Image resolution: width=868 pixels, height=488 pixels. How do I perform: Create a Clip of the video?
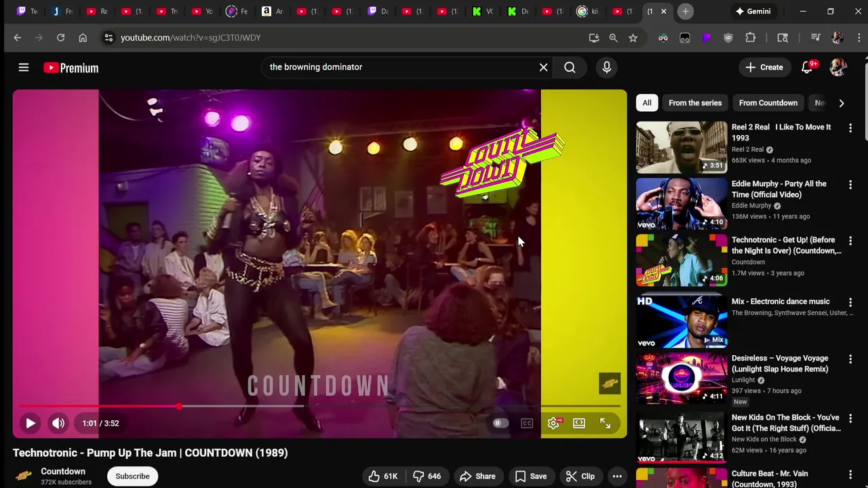pos(580,476)
